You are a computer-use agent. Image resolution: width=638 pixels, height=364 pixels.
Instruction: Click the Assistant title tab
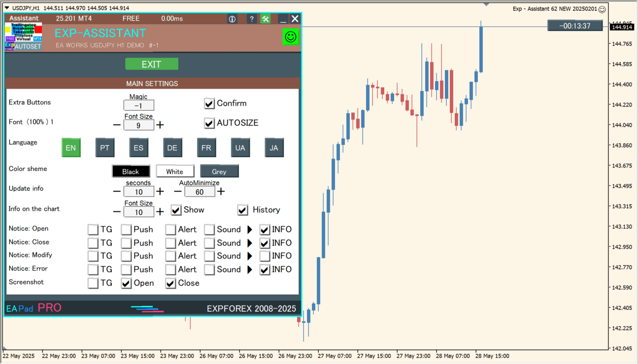(24, 18)
